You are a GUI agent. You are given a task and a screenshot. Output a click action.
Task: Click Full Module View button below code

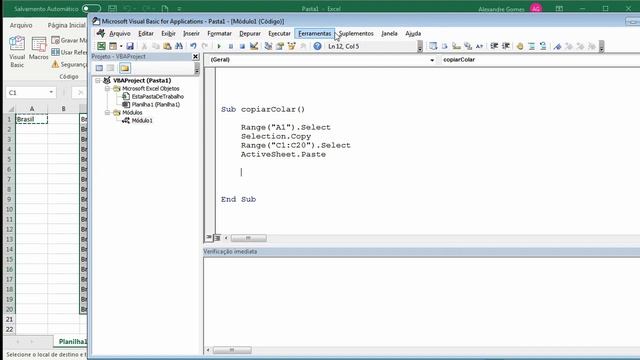[x=217, y=238]
